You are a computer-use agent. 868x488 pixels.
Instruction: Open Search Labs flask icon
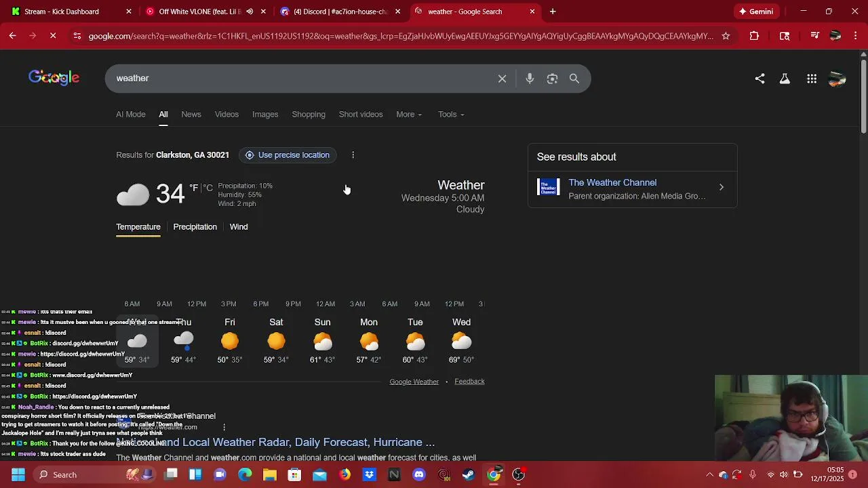[x=785, y=79]
